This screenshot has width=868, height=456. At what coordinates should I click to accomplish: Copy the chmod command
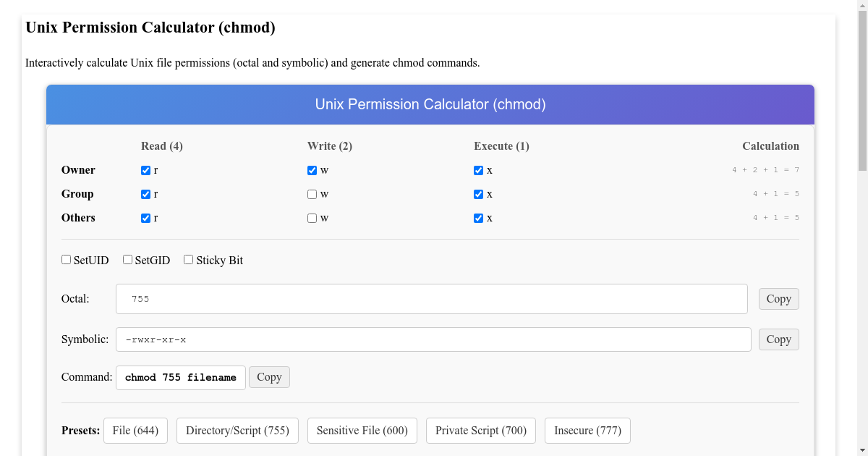[269, 376]
